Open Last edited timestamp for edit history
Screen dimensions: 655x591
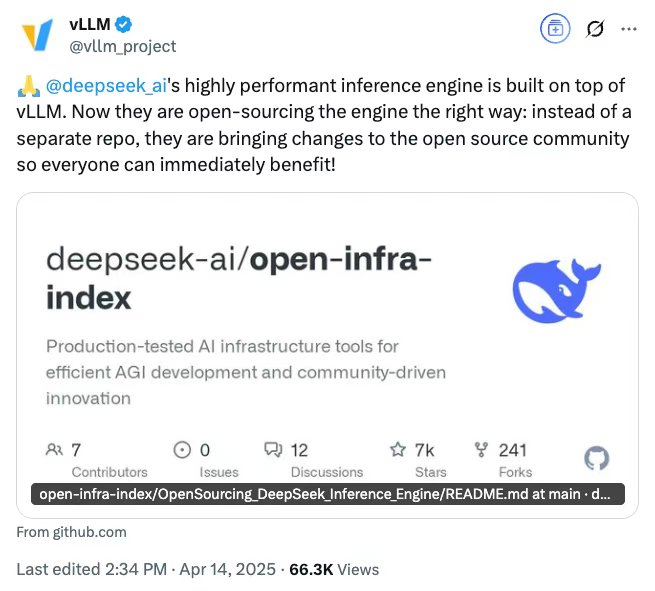tap(146, 569)
